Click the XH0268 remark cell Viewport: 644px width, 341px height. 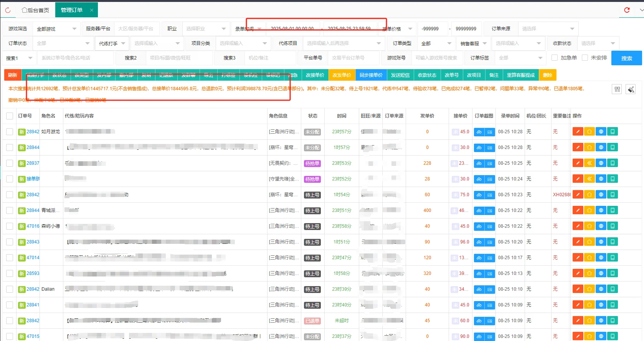coord(561,195)
